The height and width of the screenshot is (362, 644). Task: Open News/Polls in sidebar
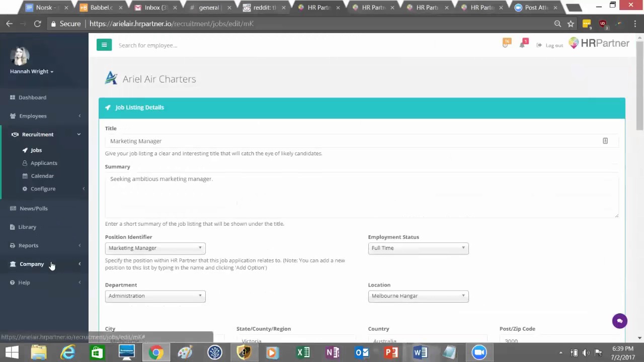34,209
